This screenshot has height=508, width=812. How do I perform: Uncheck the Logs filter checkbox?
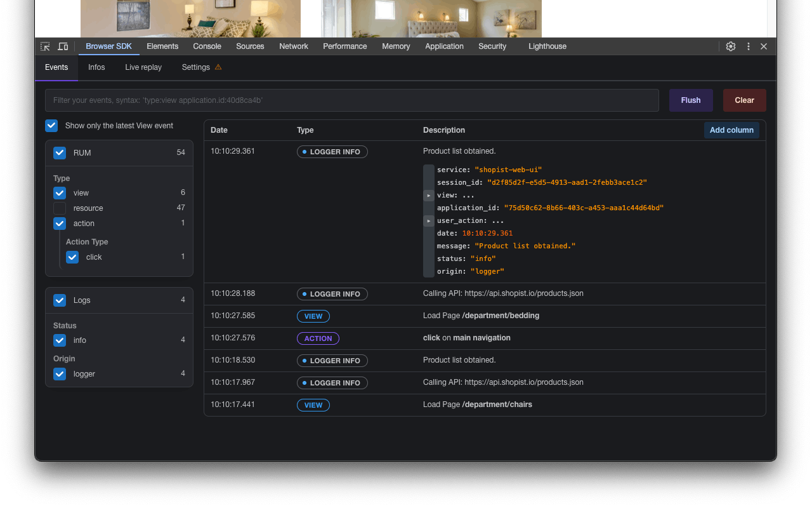pyautogui.click(x=59, y=300)
